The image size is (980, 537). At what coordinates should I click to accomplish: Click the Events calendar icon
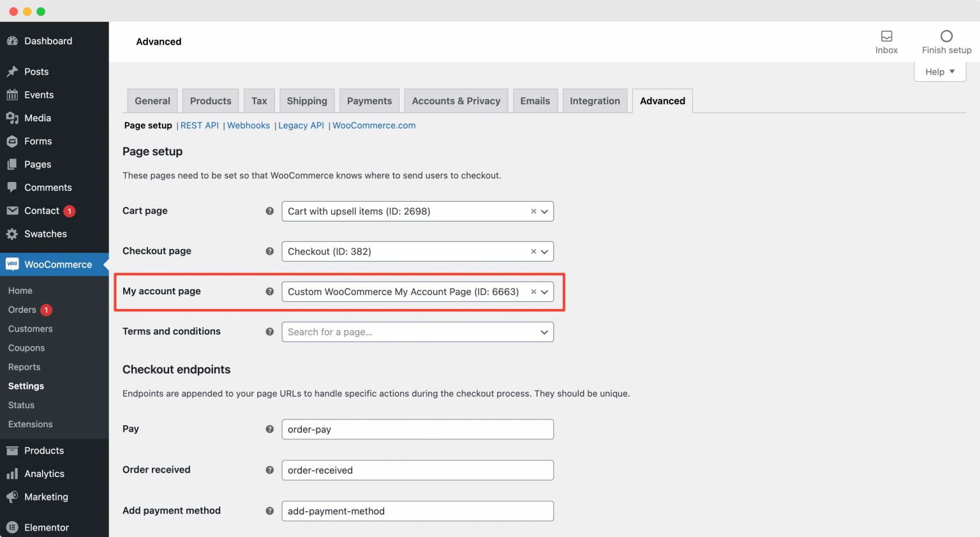click(13, 95)
